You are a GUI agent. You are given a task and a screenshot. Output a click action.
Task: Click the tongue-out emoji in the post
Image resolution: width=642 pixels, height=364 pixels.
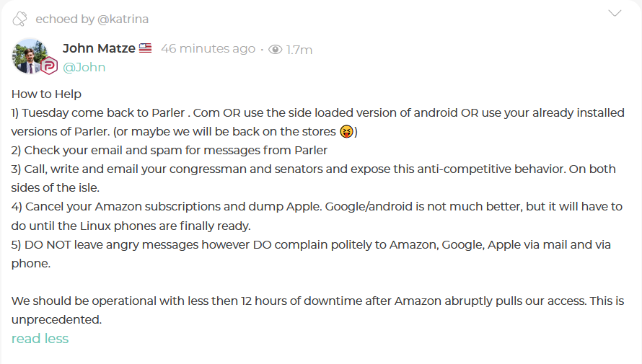346,132
